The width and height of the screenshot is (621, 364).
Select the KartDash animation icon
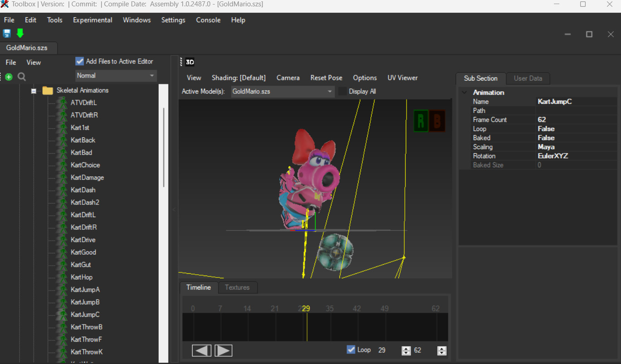63,189
